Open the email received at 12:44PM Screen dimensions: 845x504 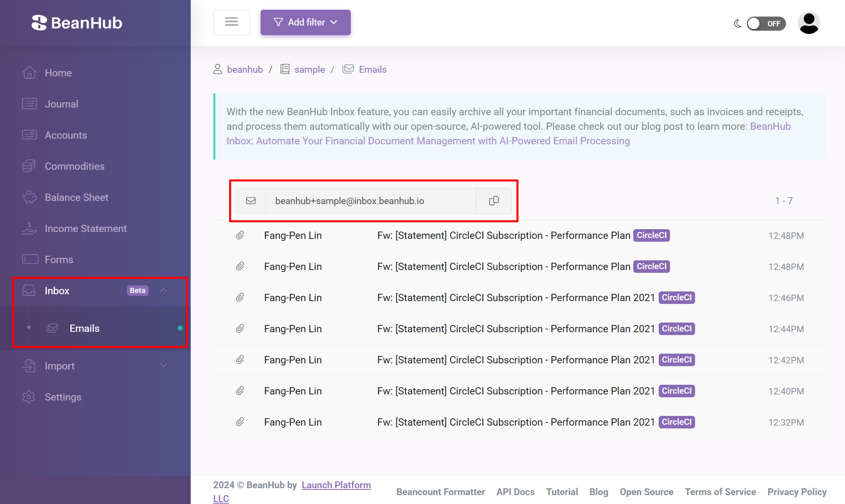(520, 329)
